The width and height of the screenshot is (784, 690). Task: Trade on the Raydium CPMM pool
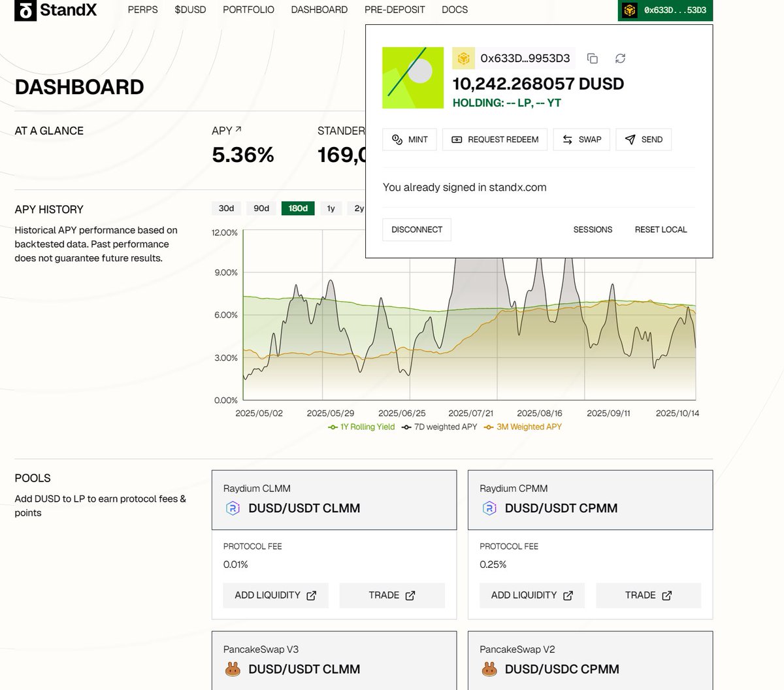click(x=649, y=595)
